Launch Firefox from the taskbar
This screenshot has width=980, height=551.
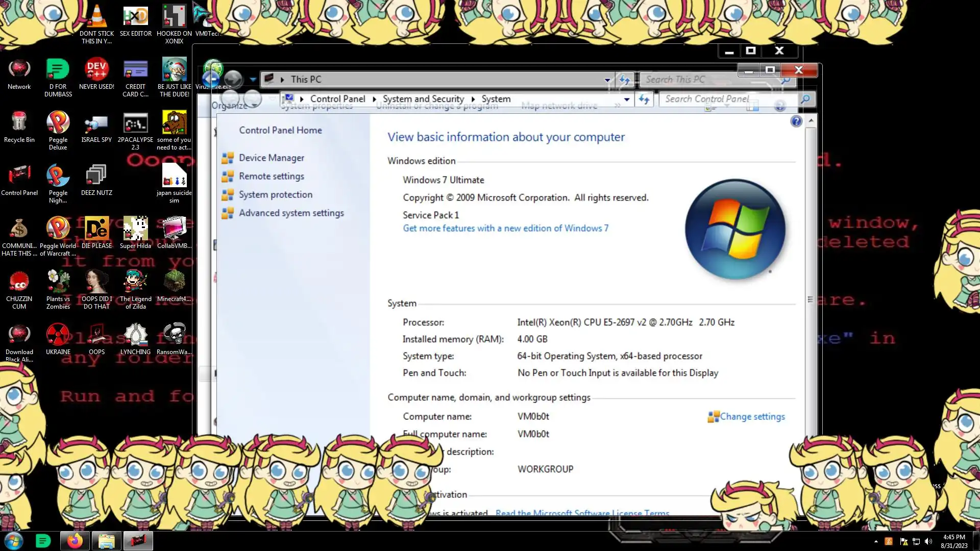click(75, 540)
